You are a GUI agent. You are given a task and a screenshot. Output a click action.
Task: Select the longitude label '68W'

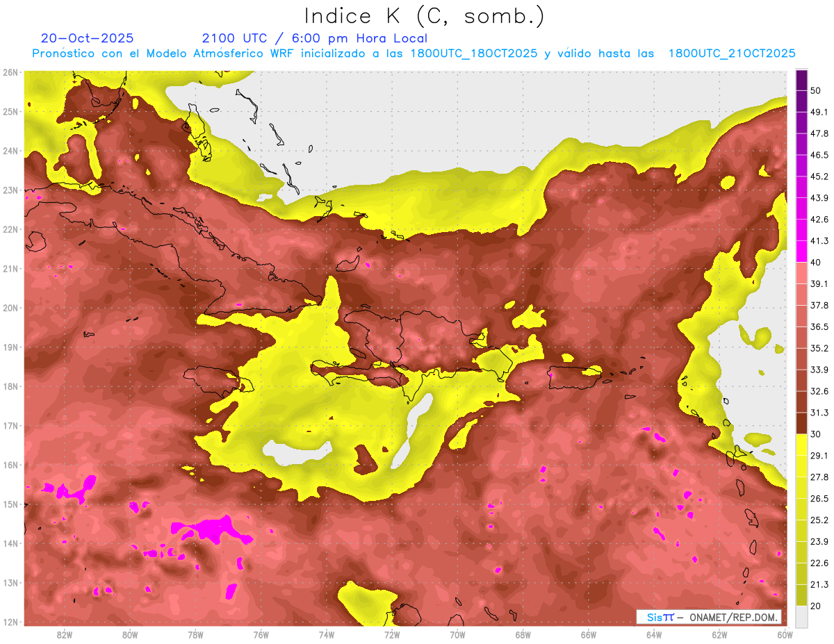point(523,635)
